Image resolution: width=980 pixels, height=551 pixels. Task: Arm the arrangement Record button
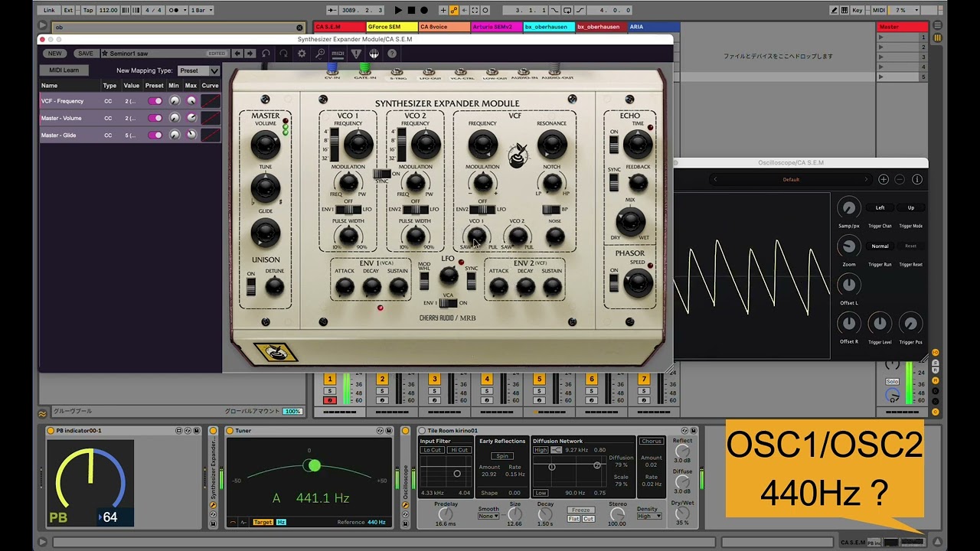[x=424, y=10]
